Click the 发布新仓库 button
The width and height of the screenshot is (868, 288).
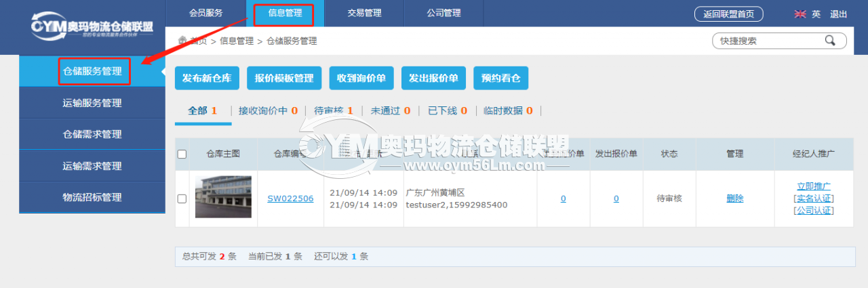[208, 78]
